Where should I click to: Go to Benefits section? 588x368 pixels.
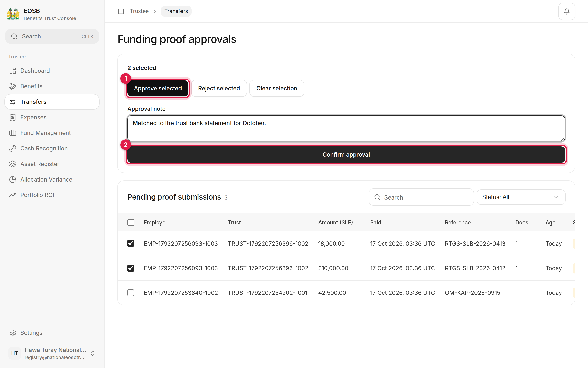(x=52, y=86)
